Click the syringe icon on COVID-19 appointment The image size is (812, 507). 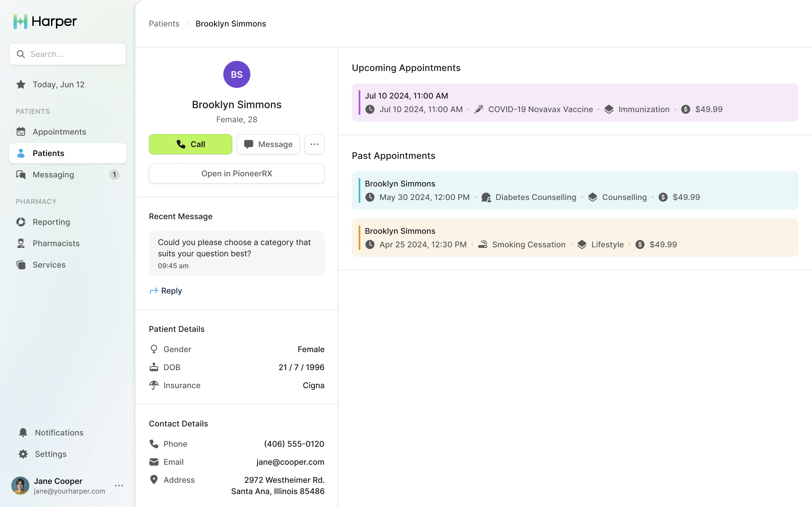[479, 109]
